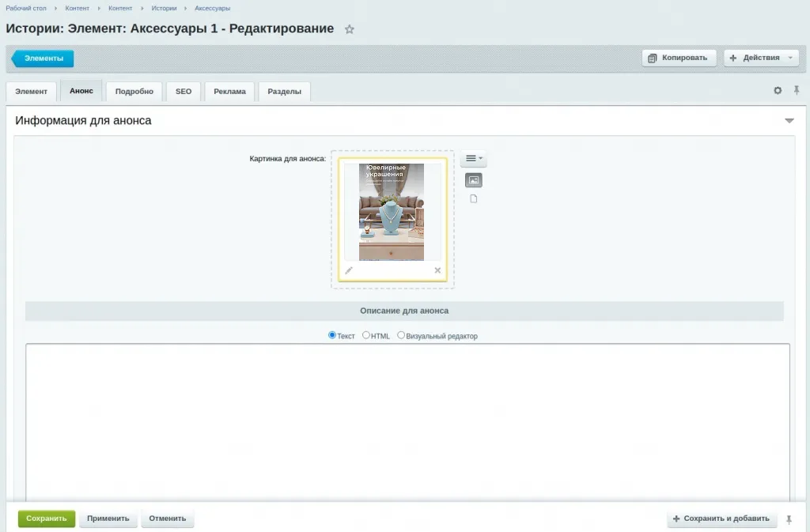Switch to file list view icon
Viewport: 810px width, 532px height.
(x=473, y=199)
